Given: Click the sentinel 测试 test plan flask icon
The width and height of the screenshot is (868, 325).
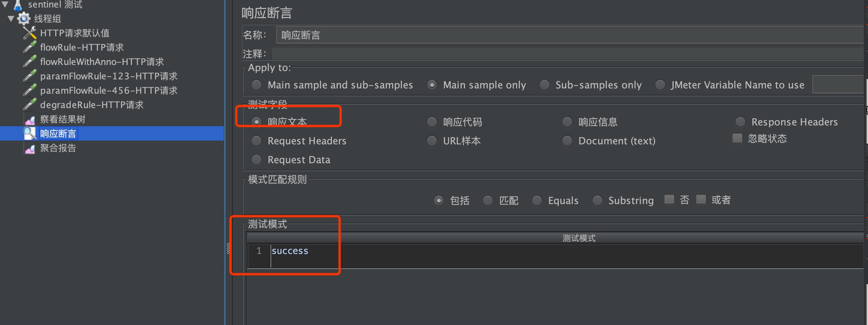Looking at the screenshot, I should (x=18, y=5).
